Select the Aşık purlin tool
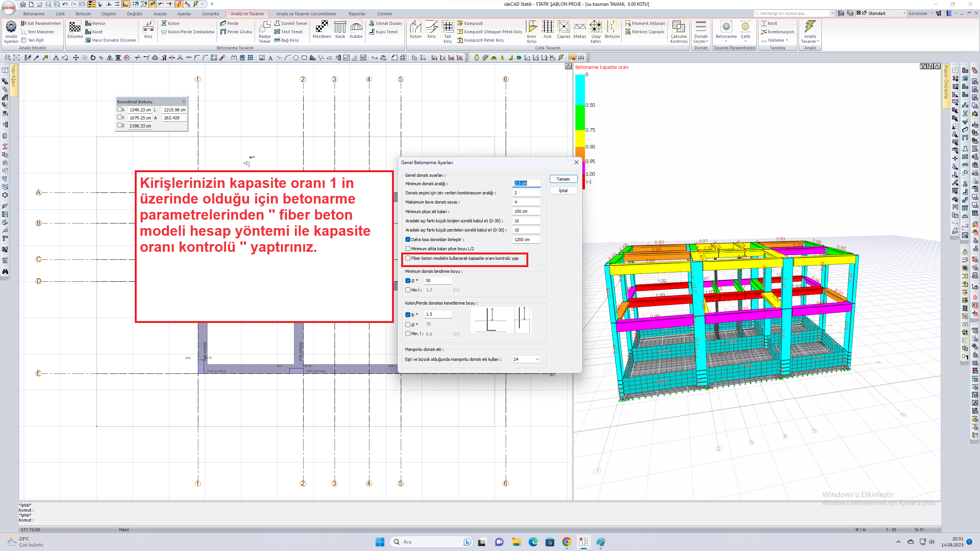Viewport: 980px width, 551px height. (547, 30)
